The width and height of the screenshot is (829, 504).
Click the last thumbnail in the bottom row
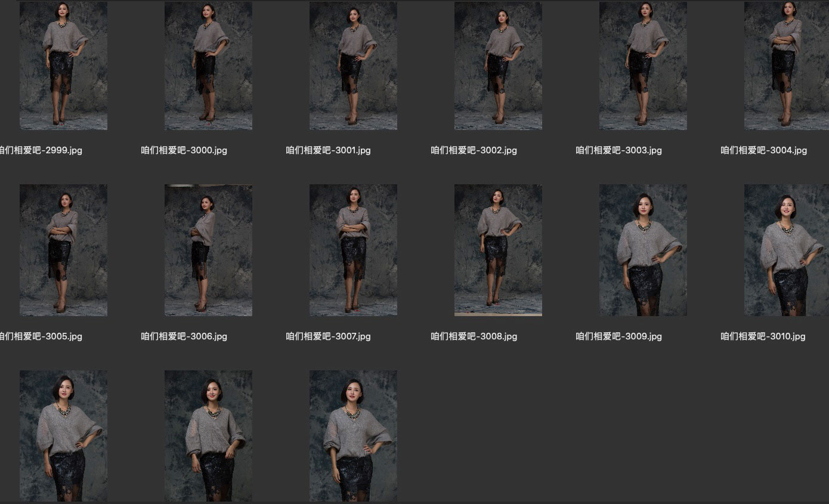click(353, 436)
